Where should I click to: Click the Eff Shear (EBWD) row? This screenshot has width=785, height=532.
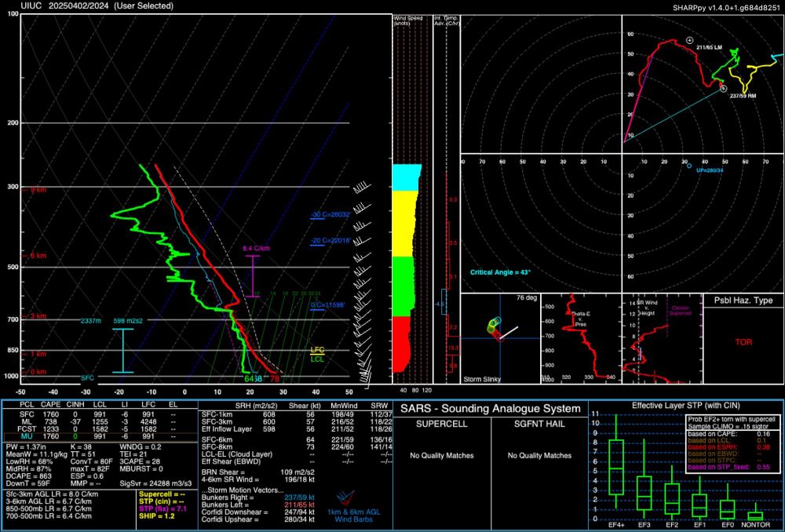click(297, 461)
